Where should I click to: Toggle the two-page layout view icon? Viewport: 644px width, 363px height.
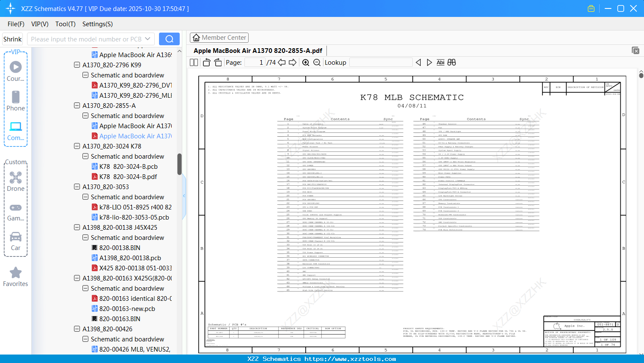click(x=194, y=63)
